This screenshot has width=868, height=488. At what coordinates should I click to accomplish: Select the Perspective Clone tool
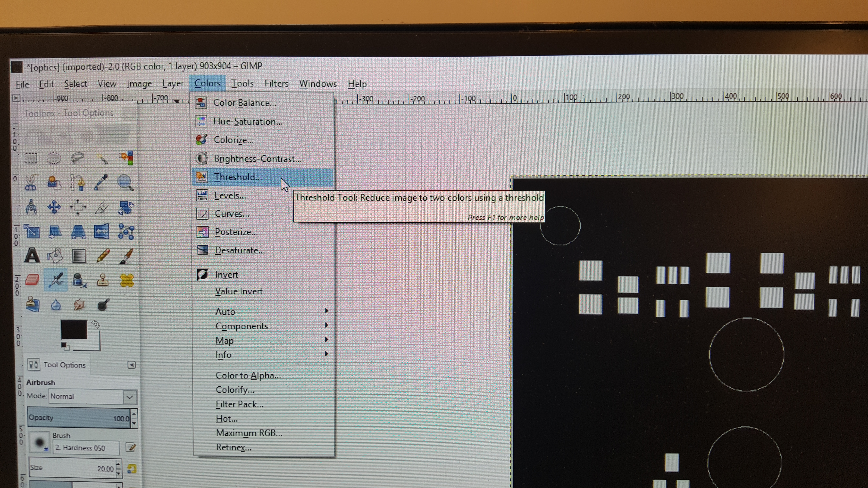click(33, 304)
